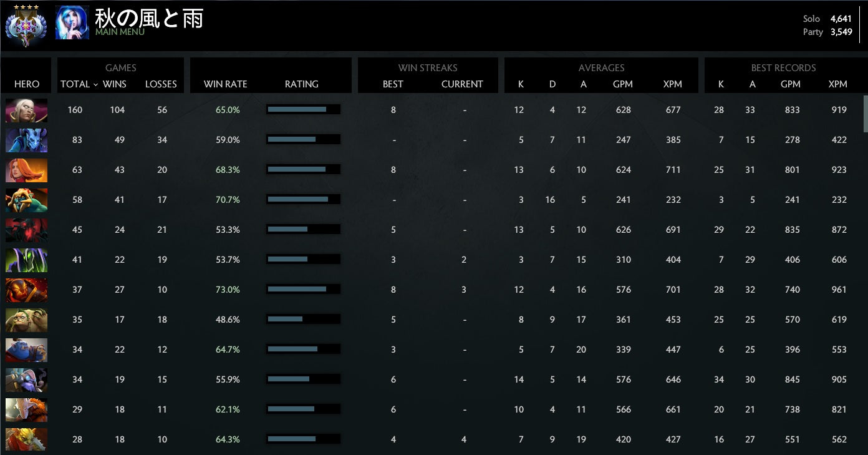Viewport: 868px width, 455px height.
Task: Click the vertical scrollbar on the right
Action: [x=865, y=114]
